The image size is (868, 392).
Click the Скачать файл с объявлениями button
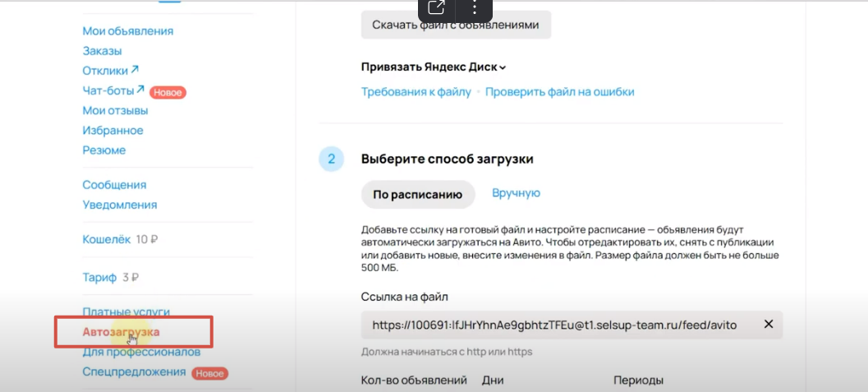click(x=456, y=25)
